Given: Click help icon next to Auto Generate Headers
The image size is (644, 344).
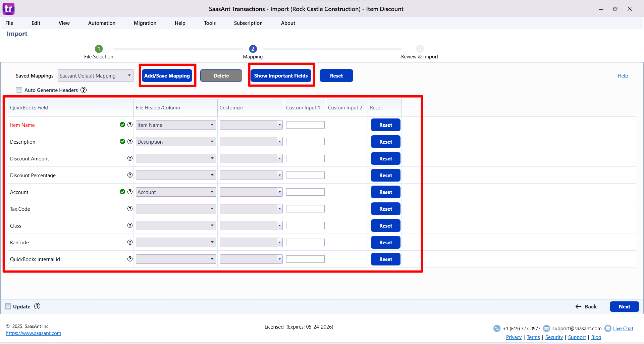Looking at the screenshot, I should (84, 90).
